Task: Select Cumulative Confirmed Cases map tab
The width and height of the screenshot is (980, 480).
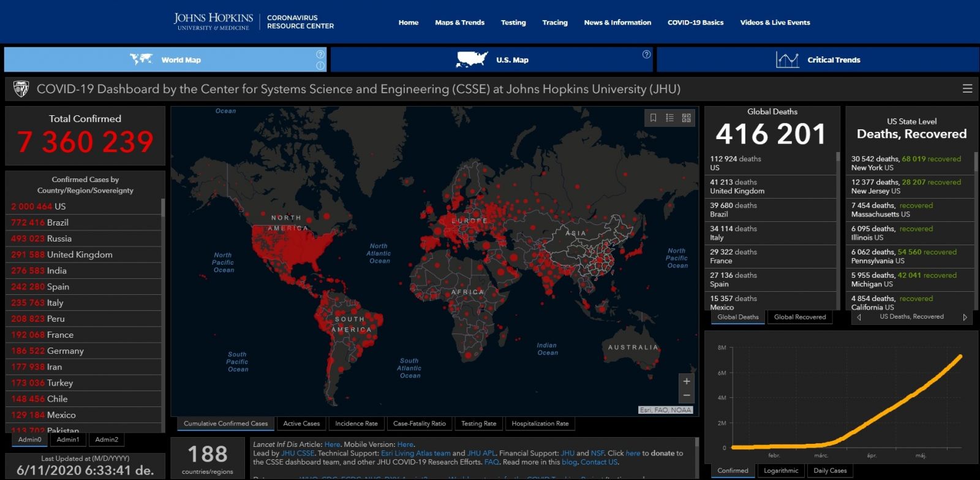Action: pos(225,424)
